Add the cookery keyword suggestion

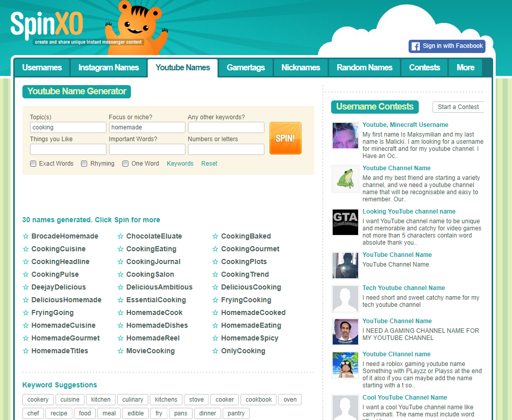(38, 400)
